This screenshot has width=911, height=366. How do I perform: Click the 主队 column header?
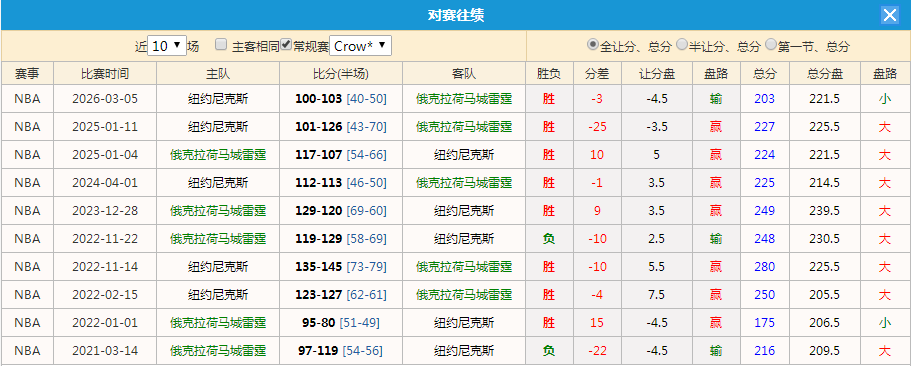click(x=218, y=74)
